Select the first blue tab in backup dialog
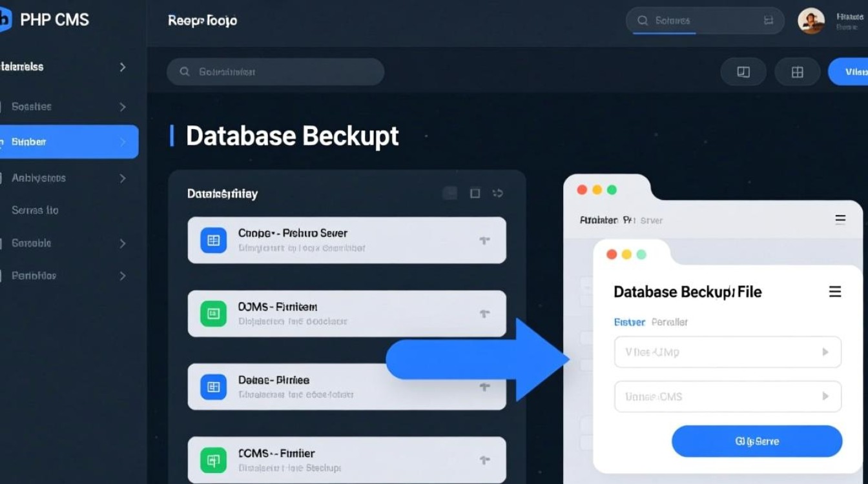This screenshot has width=868, height=484. (x=629, y=322)
